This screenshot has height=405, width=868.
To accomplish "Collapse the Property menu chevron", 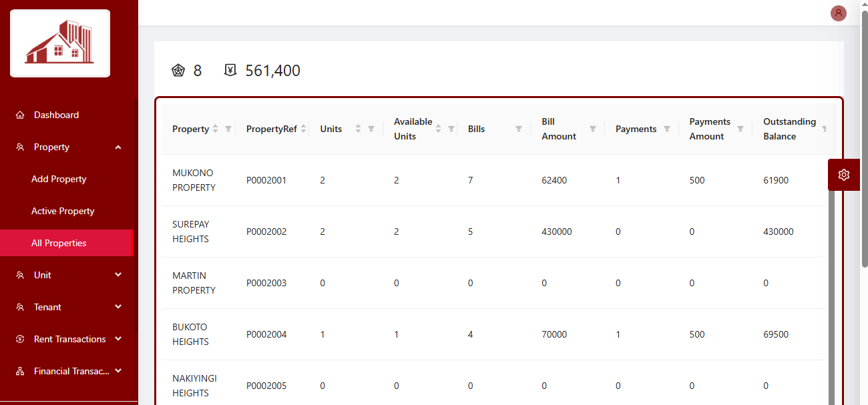I will (x=118, y=147).
